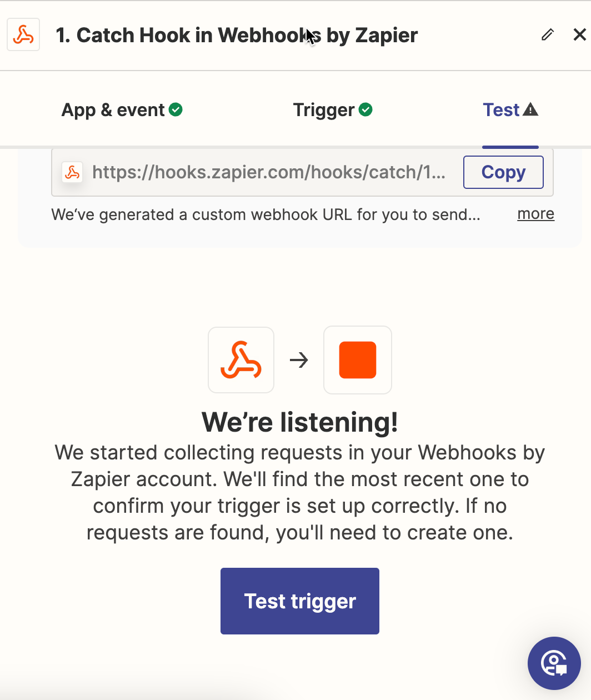Image resolution: width=591 pixels, height=700 pixels.
Task: Click the orange square placeholder tile
Action: click(358, 360)
